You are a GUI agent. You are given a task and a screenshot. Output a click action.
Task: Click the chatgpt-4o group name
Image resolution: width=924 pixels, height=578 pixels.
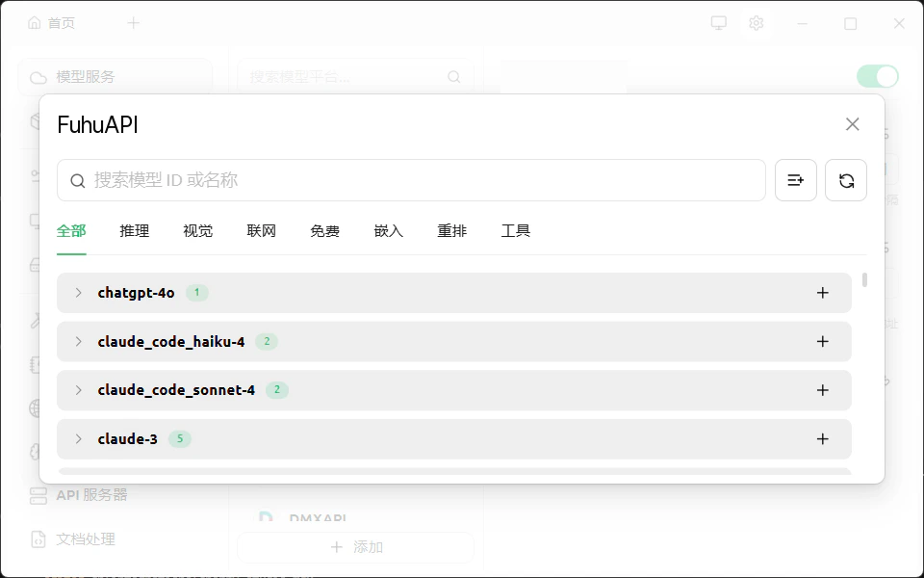(136, 293)
